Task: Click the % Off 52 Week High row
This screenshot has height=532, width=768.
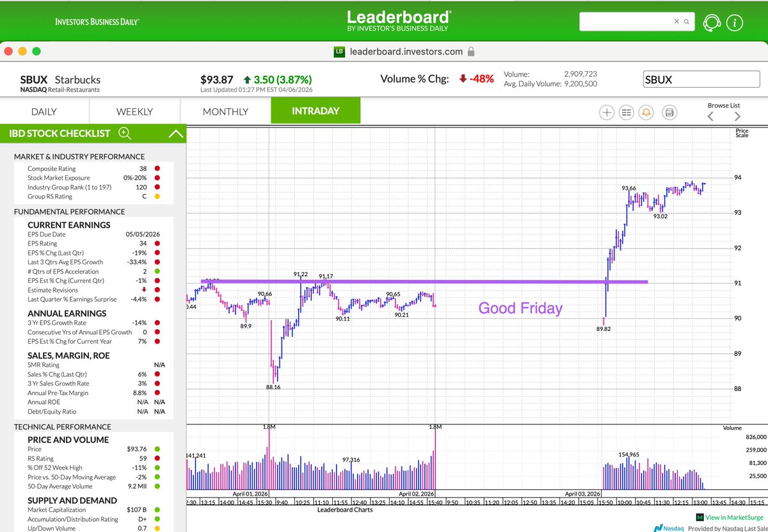Action: [93, 468]
